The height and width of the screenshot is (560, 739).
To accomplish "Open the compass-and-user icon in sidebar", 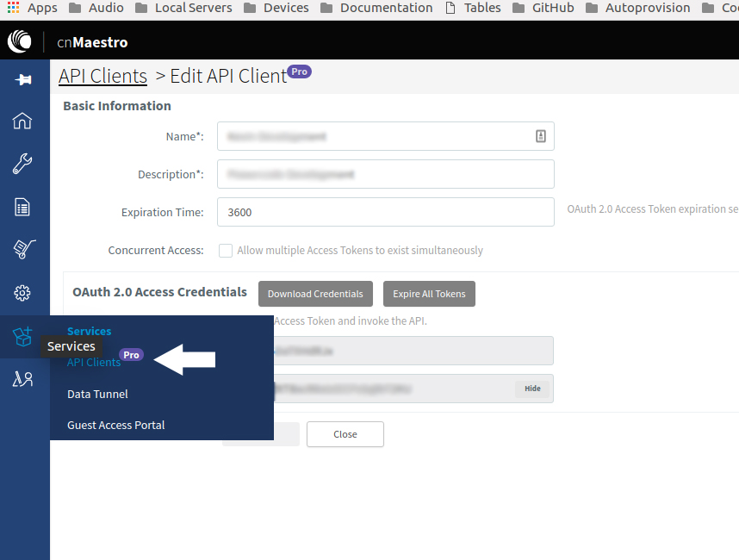I will 22,378.
